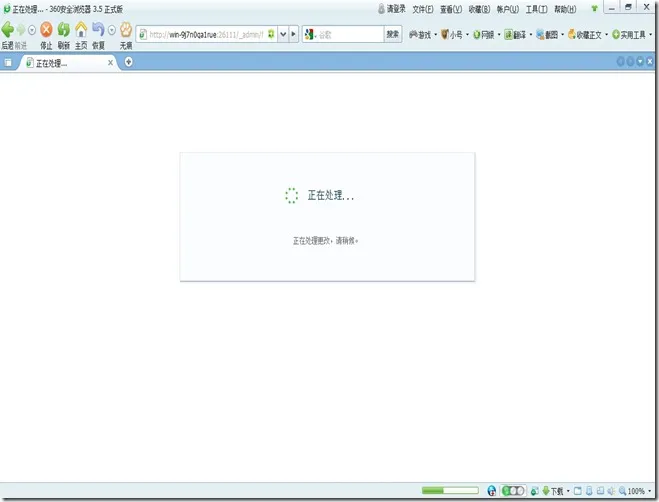Click the 下载 download button

tap(553, 491)
